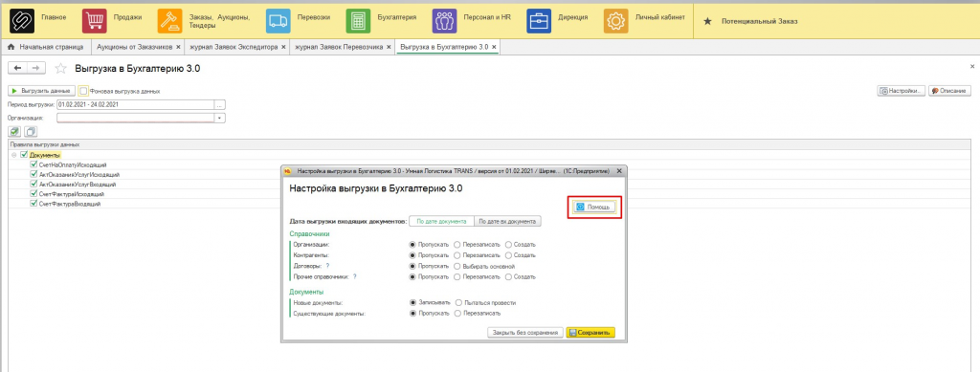Uncheck СчетНаОплатуИсходящий rule
The height and width of the screenshot is (372, 980).
click(x=34, y=164)
